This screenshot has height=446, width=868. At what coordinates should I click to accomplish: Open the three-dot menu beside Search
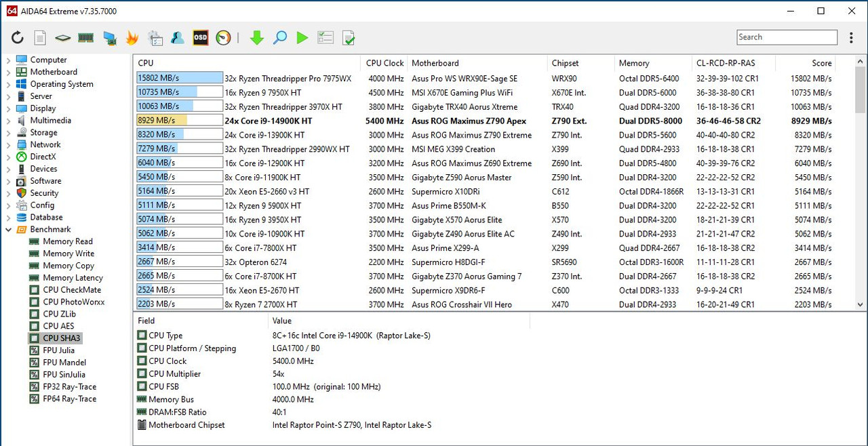(x=852, y=37)
